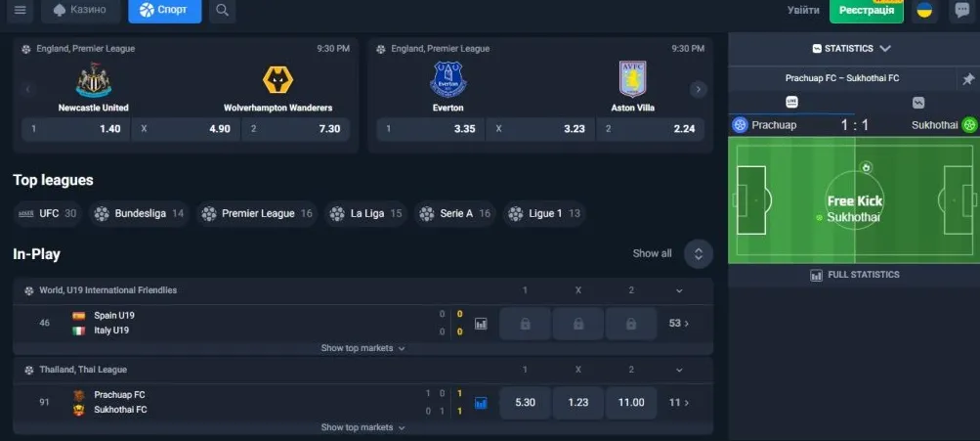The image size is (980, 441).
Task: Switch to the Казино section
Action: [x=81, y=11]
